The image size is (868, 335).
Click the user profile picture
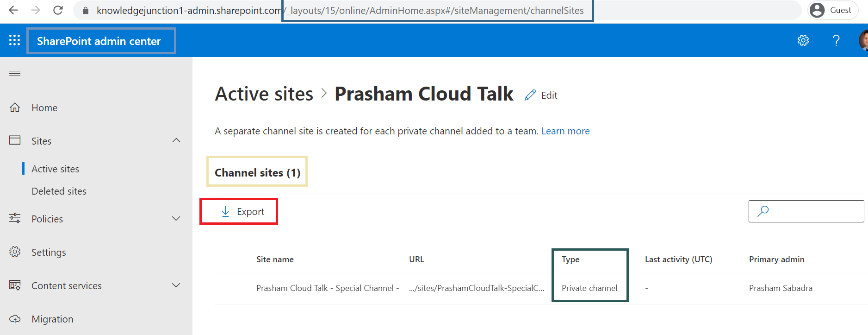[x=863, y=40]
